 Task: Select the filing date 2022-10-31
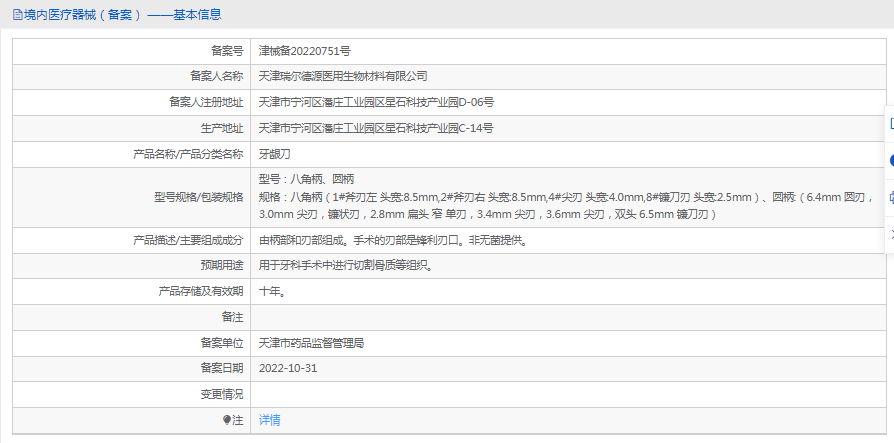[288, 368]
